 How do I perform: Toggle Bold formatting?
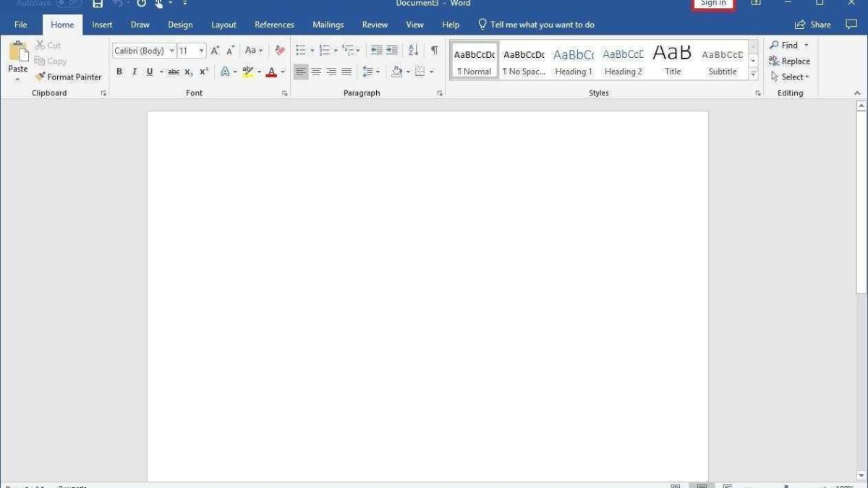click(119, 72)
